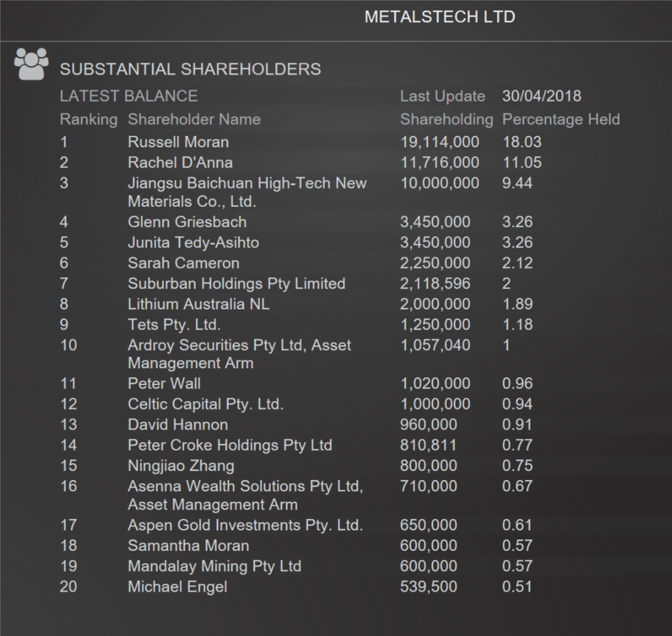Click shareholding value 1,000,000
Viewport: 672px width, 636px height.
click(435, 405)
